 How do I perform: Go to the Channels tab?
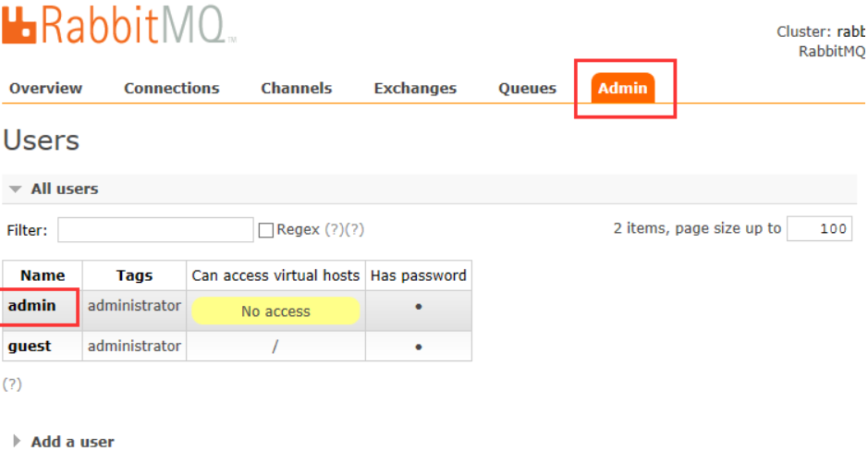296,89
